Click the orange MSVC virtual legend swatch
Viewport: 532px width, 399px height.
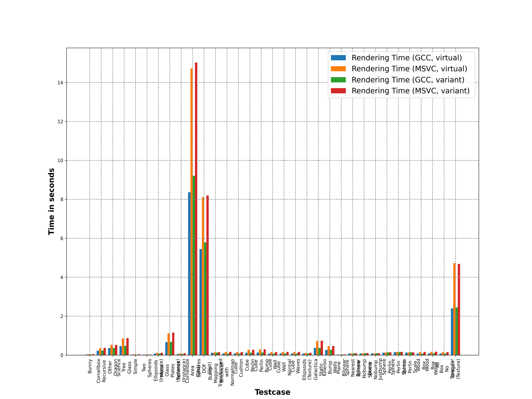(338, 69)
